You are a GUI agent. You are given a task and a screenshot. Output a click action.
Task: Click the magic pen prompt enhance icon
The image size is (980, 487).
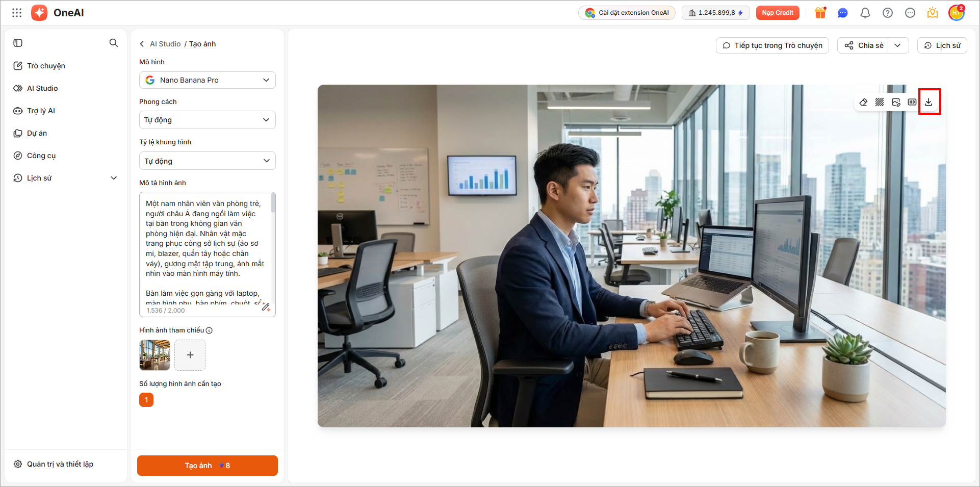pos(266,307)
